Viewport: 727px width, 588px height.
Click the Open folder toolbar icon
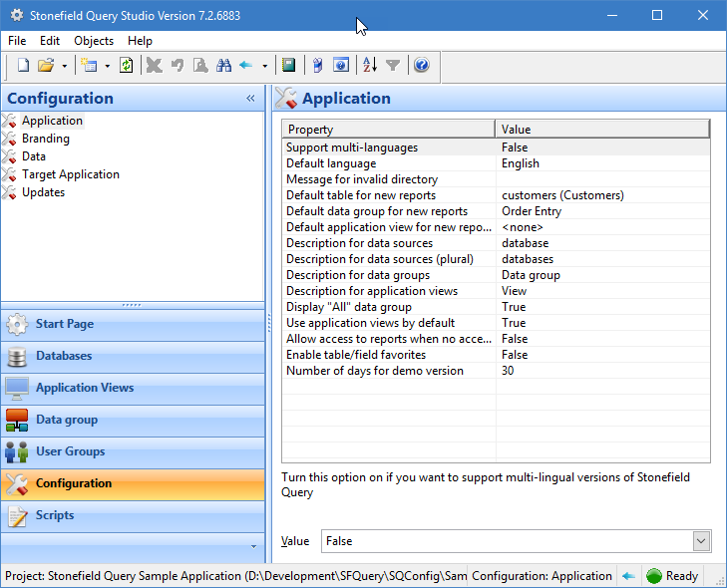coord(46,66)
